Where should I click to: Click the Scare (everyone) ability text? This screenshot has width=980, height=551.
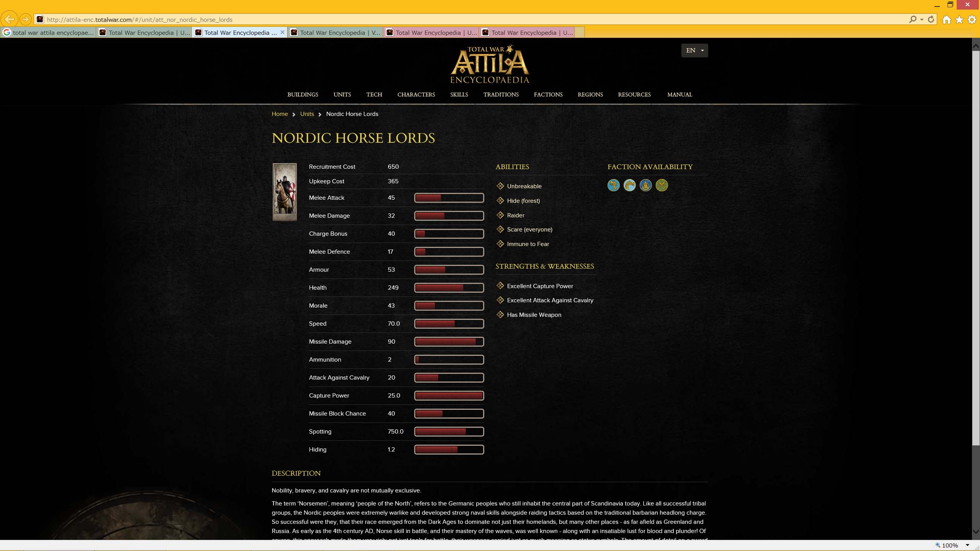(529, 230)
